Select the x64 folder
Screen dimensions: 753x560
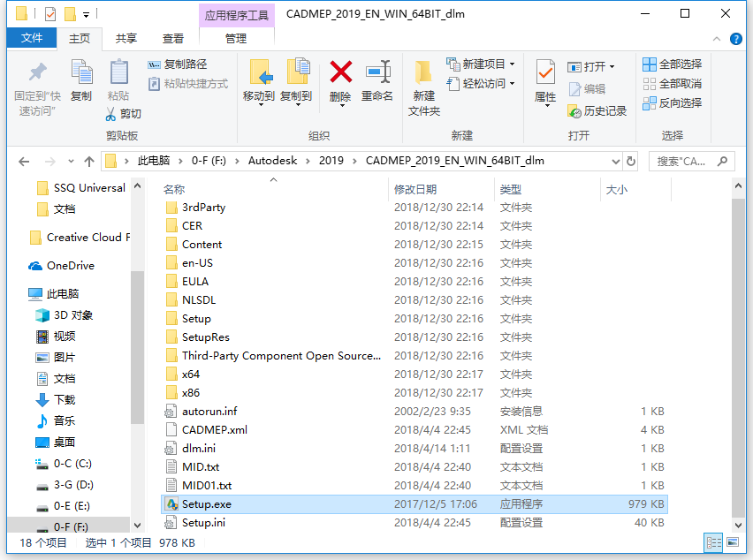[191, 375]
